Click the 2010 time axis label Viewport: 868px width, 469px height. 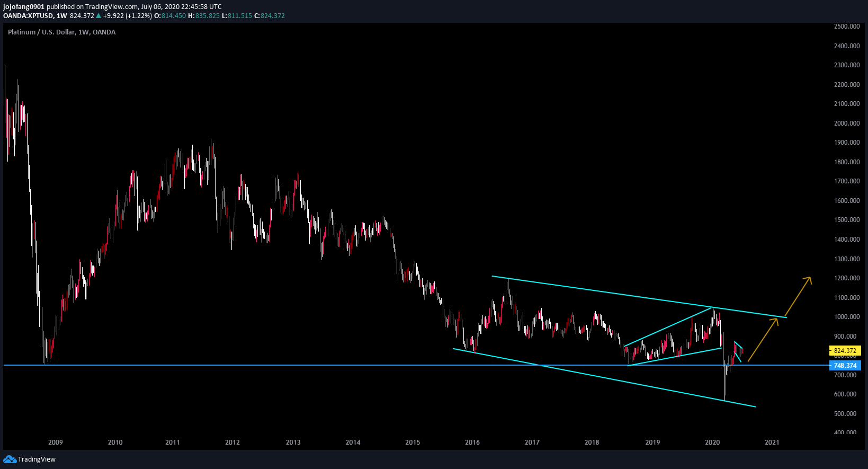click(115, 443)
